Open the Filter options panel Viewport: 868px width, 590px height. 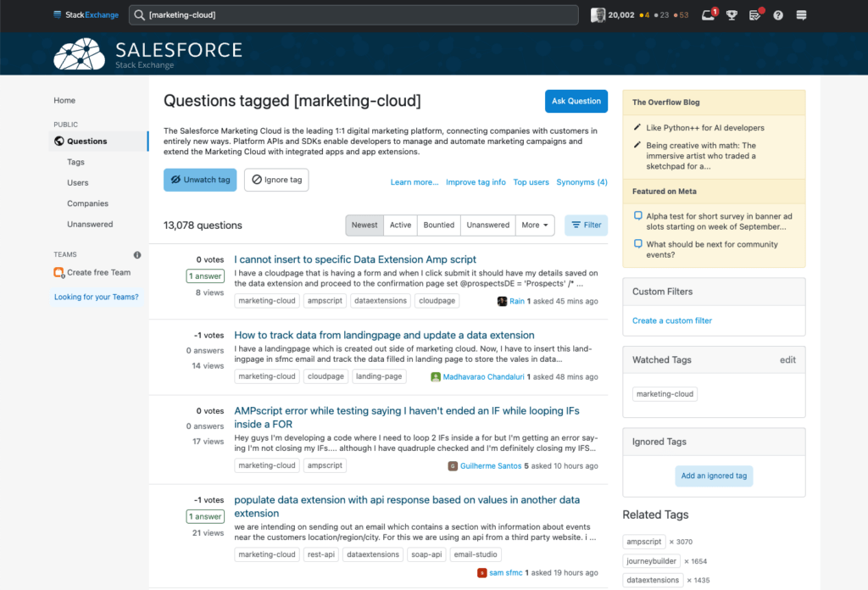[x=587, y=225]
